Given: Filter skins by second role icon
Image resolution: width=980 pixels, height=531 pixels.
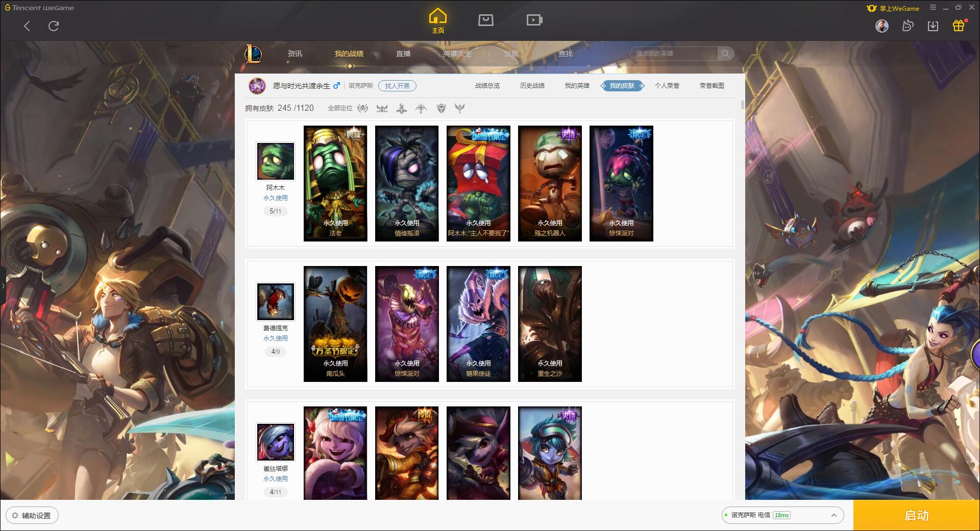Looking at the screenshot, I should point(382,108).
